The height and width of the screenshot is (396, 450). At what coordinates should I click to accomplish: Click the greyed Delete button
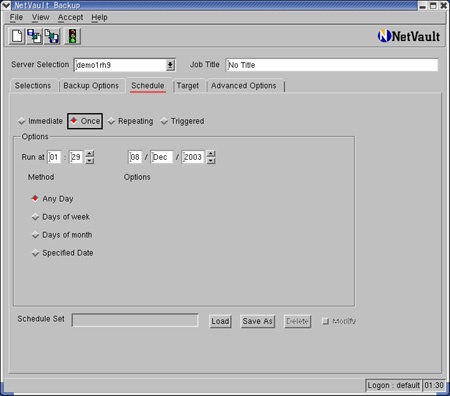click(297, 321)
